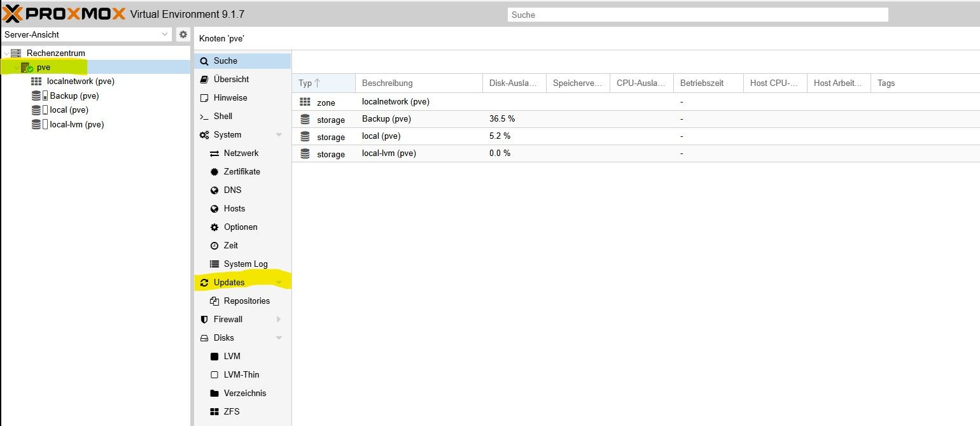Click the note icon of Hinweise
Screen dimensions: 980x426
click(x=204, y=98)
